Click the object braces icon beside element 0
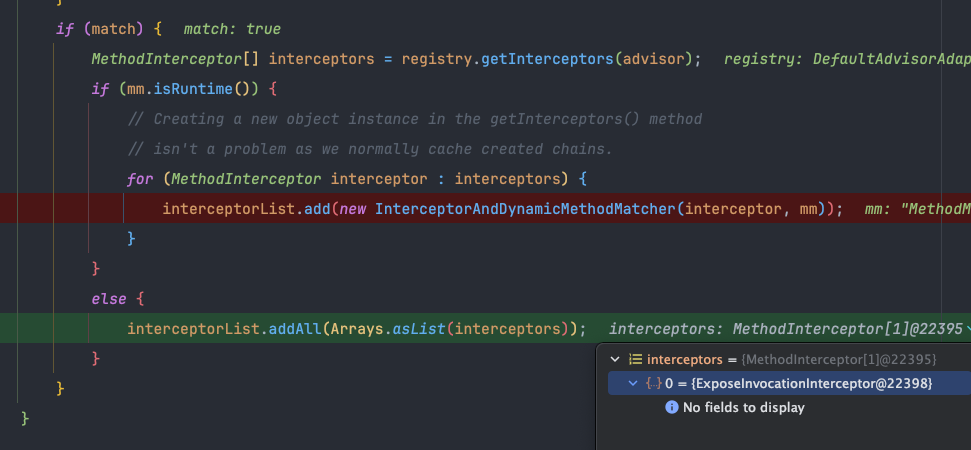This screenshot has height=450, width=971. coord(653,383)
